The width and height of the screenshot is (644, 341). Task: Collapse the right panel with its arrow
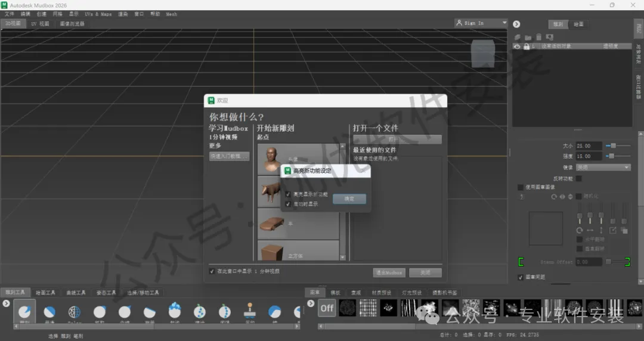516,24
